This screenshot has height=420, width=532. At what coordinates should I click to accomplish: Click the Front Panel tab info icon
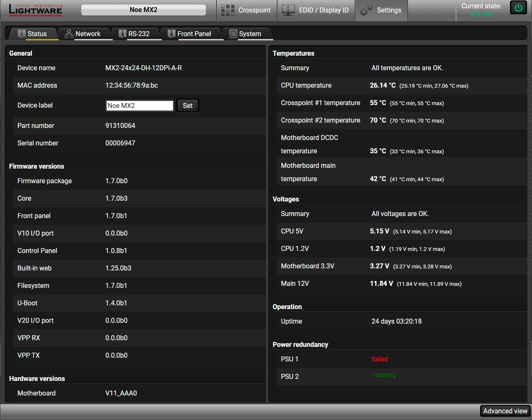[x=171, y=34]
